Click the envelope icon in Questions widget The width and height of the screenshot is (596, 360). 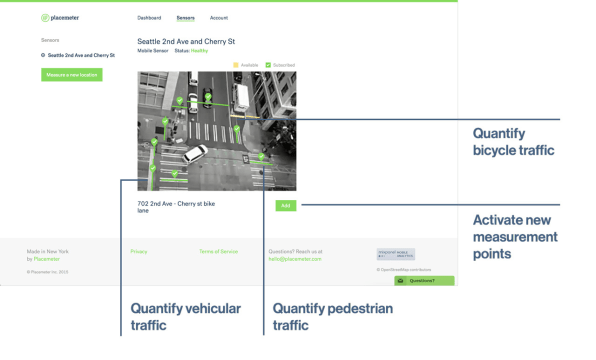pos(401,281)
